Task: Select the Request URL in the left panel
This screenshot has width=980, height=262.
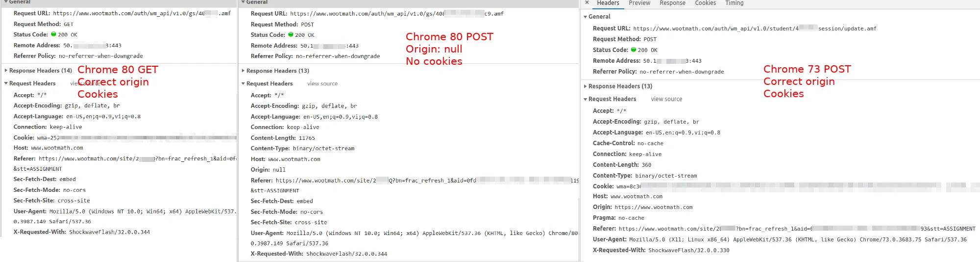Action: coord(122,13)
